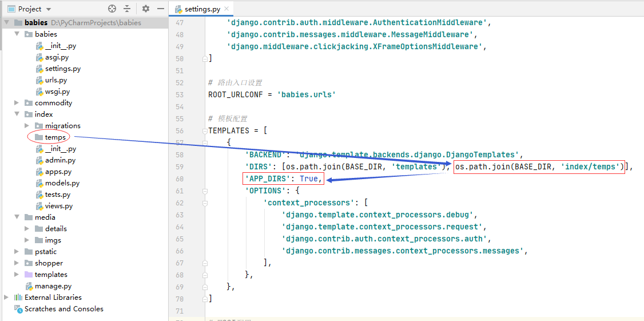Click the shopper folder icon
This screenshot has height=321, width=644.
29,263
